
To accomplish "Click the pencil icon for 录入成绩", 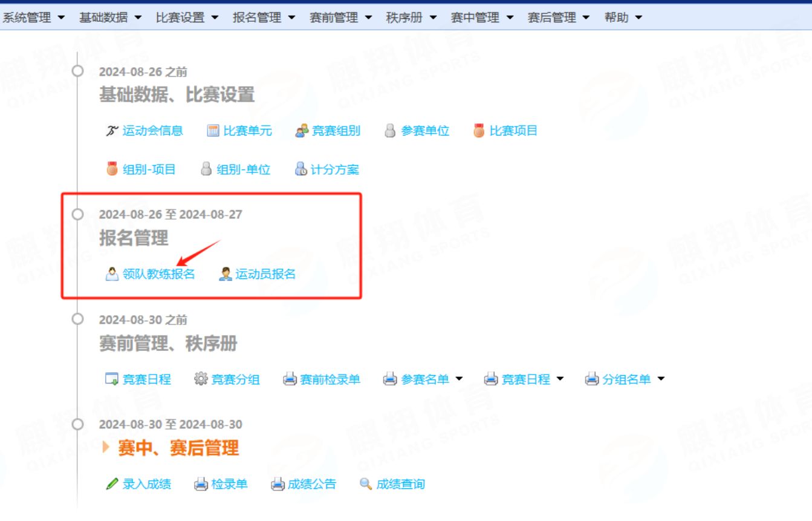I will [x=112, y=484].
